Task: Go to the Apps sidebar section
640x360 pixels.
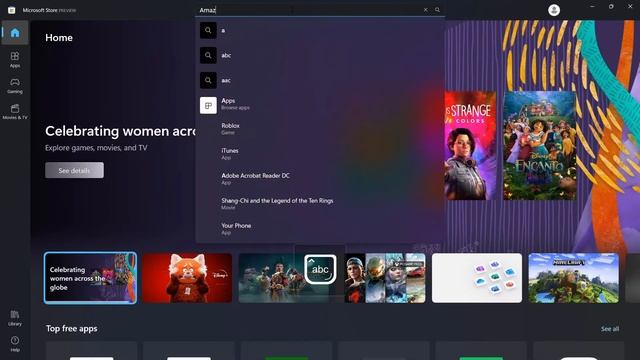Action: click(15, 60)
